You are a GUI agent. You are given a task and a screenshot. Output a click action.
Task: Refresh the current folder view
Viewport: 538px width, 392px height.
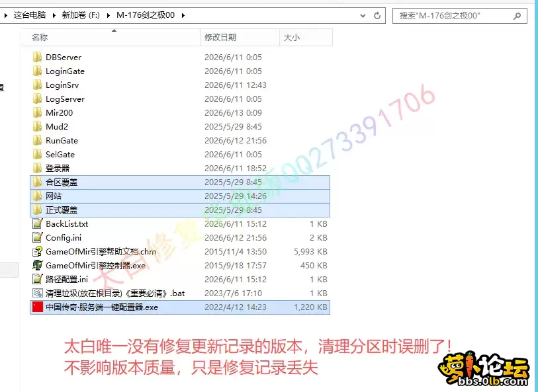click(377, 15)
